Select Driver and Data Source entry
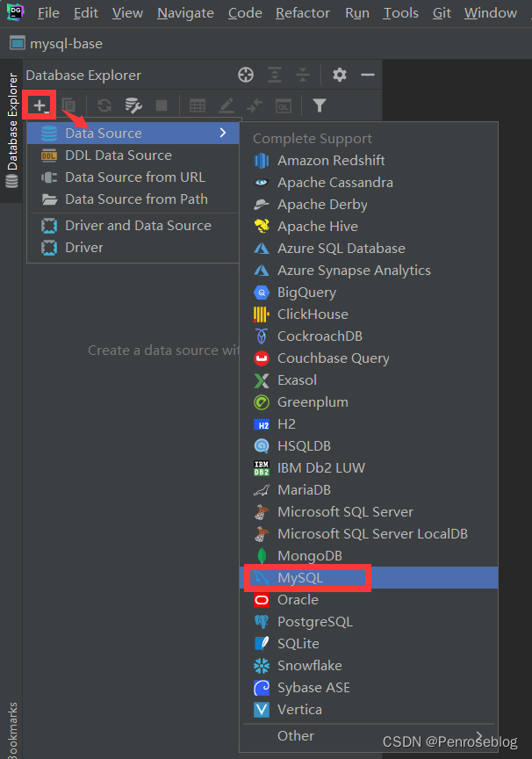Image resolution: width=532 pixels, height=759 pixels. 133,226
